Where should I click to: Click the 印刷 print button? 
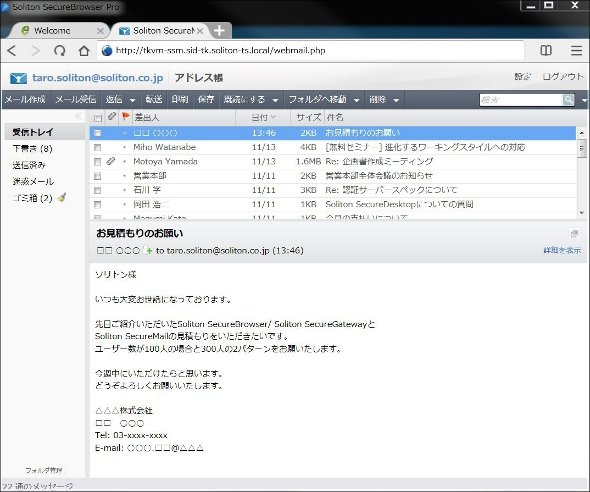[x=179, y=99]
